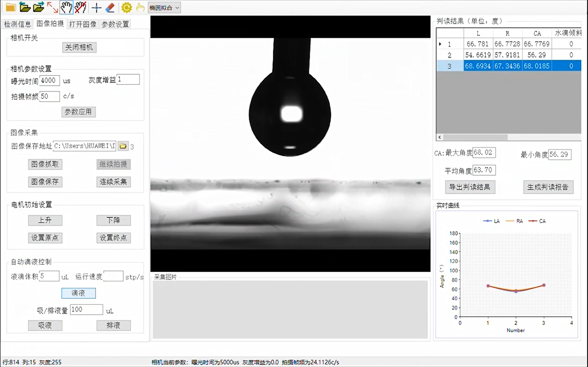The width and height of the screenshot is (588, 367).
Task: Click the 曝光时间 exposure time input field
Action: tap(49, 80)
